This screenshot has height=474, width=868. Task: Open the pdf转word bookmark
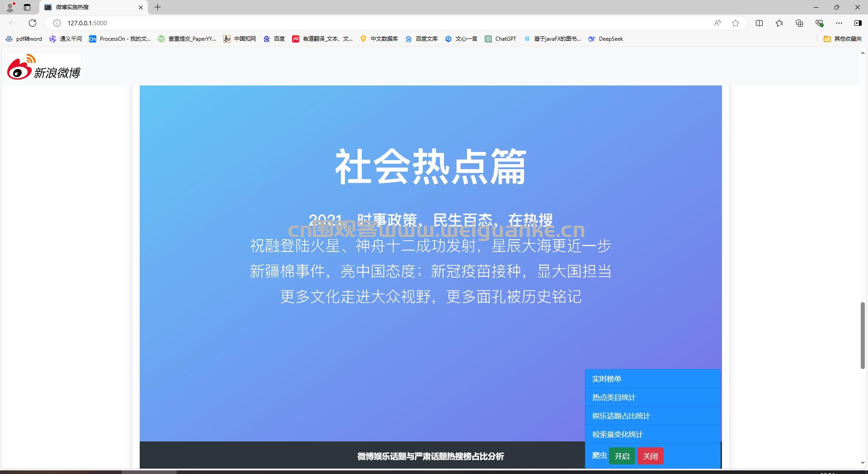[x=24, y=39]
